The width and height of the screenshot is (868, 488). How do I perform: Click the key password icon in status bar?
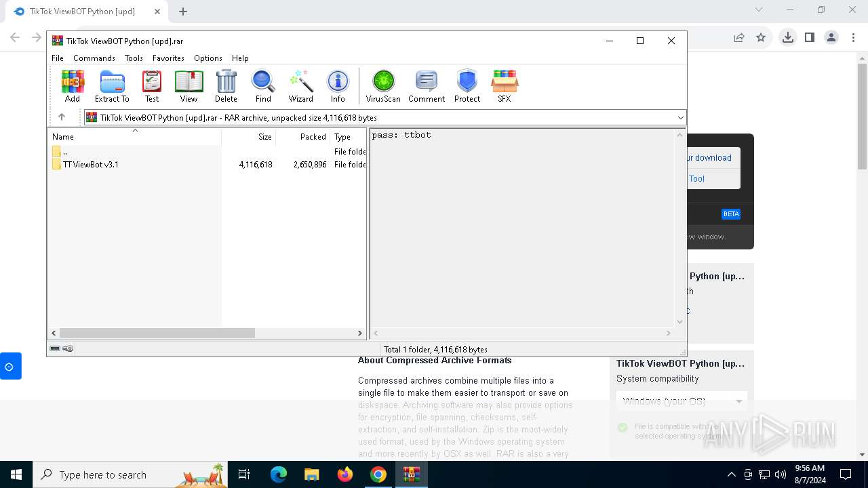click(68, 348)
